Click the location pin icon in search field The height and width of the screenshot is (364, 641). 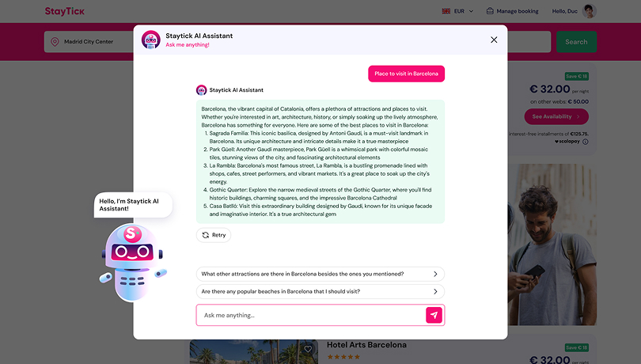(55, 42)
